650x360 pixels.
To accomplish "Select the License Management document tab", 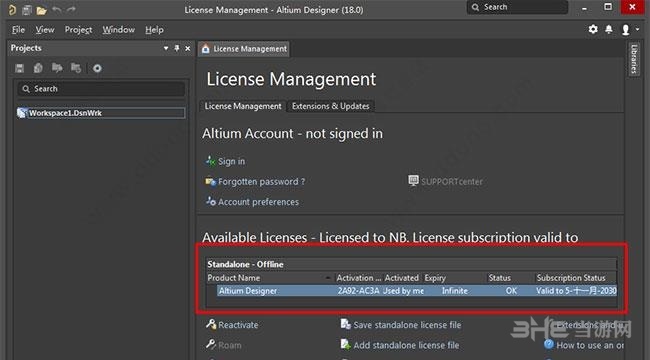I will [x=244, y=49].
